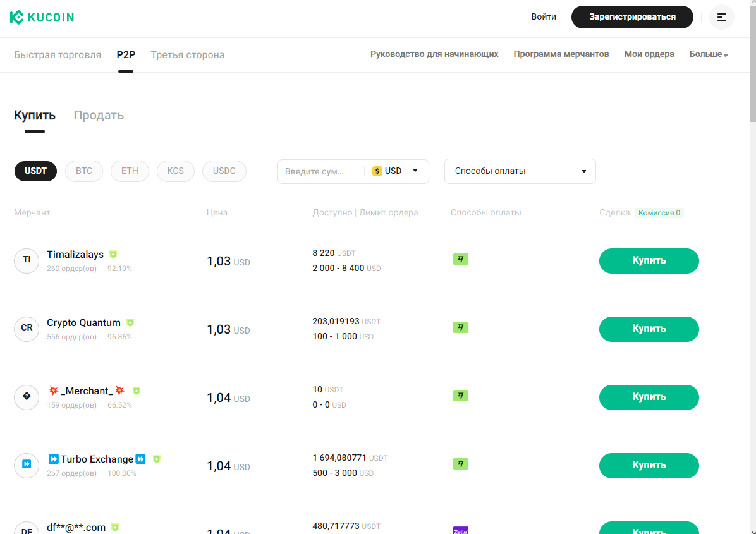Open merchant name Crypto Quantum
The width and height of the screenshot is (756, 534).
click(x=83, y=323)
